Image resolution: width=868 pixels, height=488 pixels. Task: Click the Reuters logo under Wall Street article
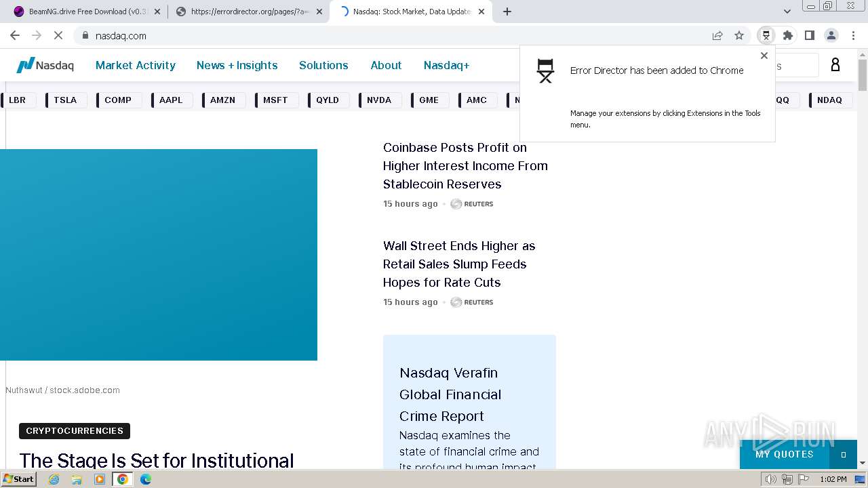472,302
